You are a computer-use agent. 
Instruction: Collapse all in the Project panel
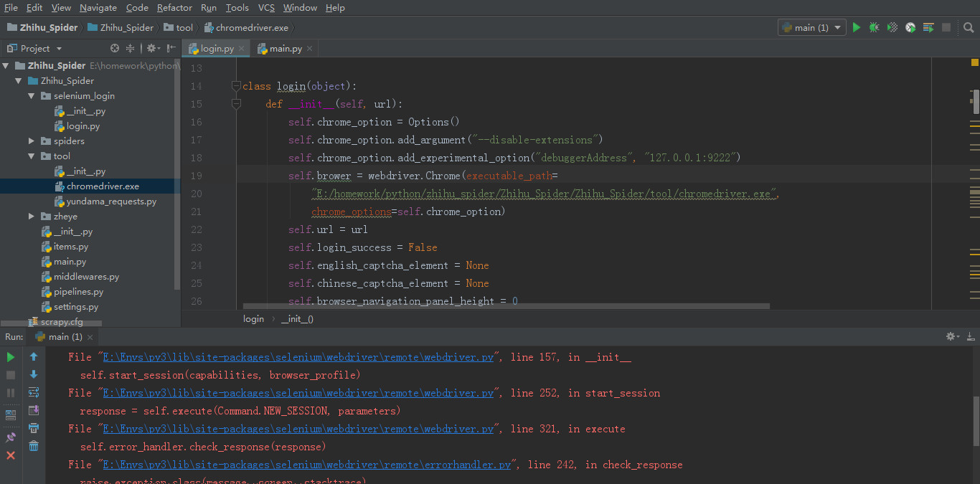click(x=131, y=48)
